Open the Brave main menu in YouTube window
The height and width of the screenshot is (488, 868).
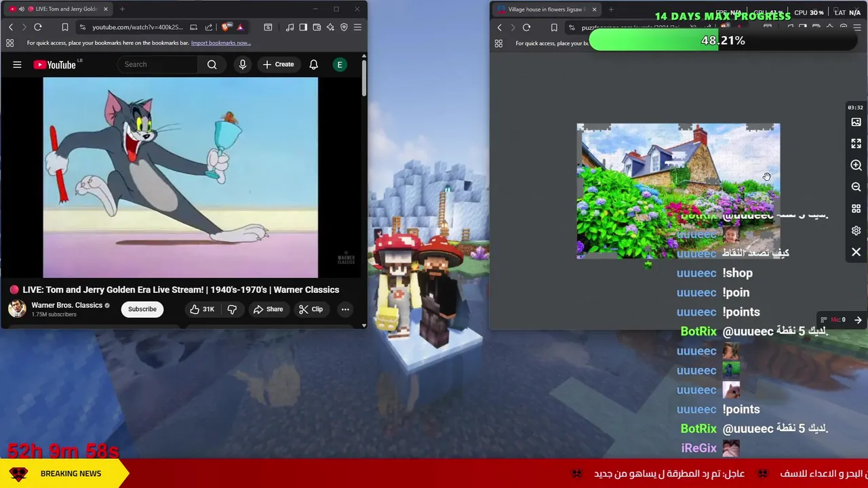point(357,27)
